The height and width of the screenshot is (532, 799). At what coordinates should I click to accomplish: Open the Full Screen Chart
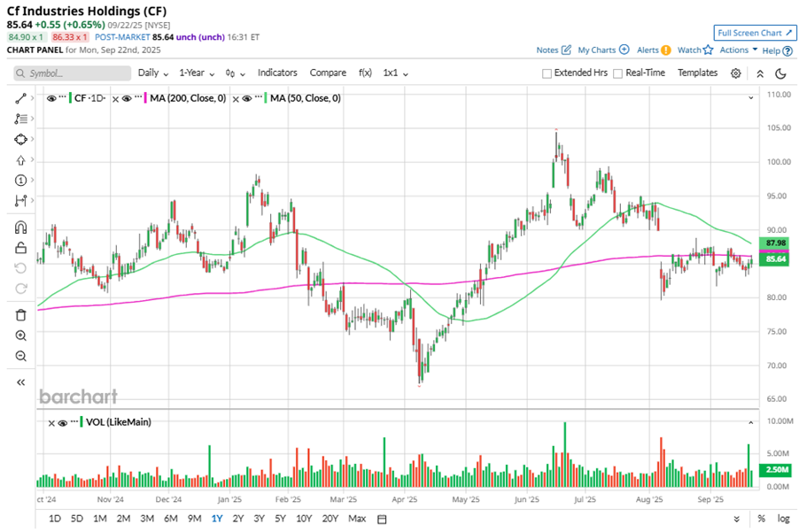[756, 33]
